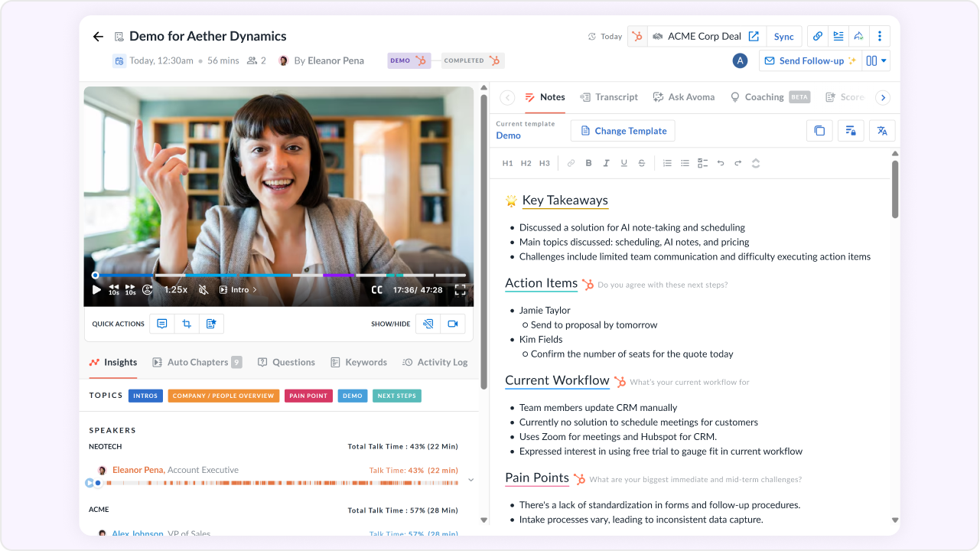Insert a link in the notes editor
The width and height of the screenshot is (980, 551).
pyautogui.click(x=571, y=163)
